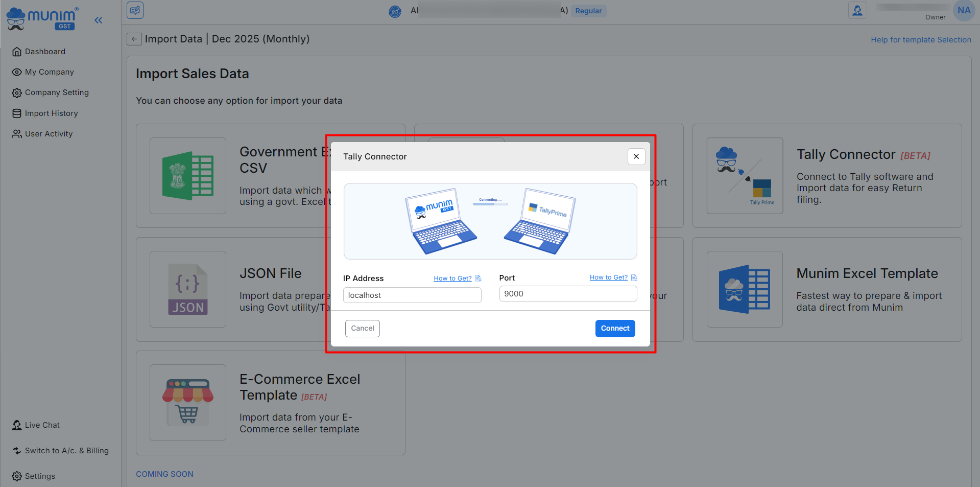Click the back arrow beside Import Data
Screen dimensions: 980x487
134,39
